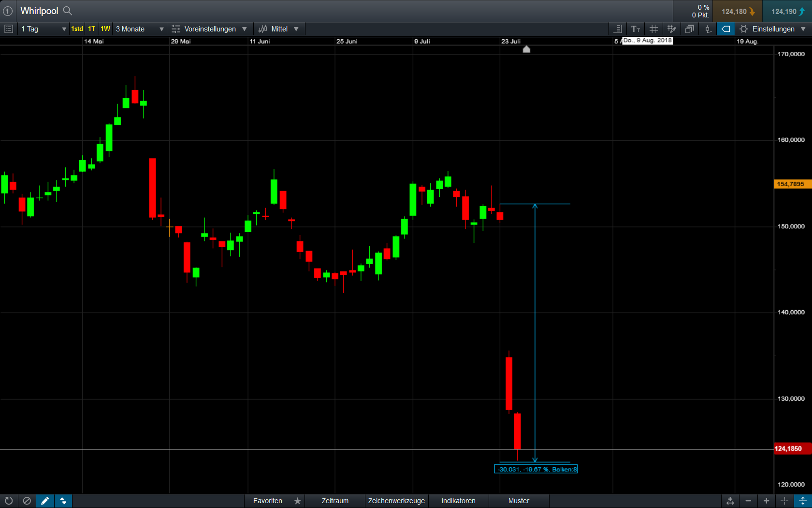Click the buy price 124,190 button

click(787, 11)
